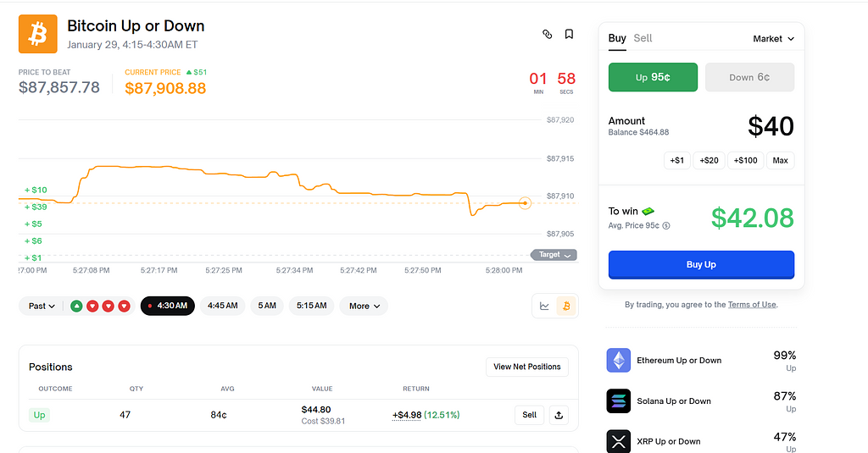
Task: Share the Up position via upload icon
Action: [x=558, y=415]
